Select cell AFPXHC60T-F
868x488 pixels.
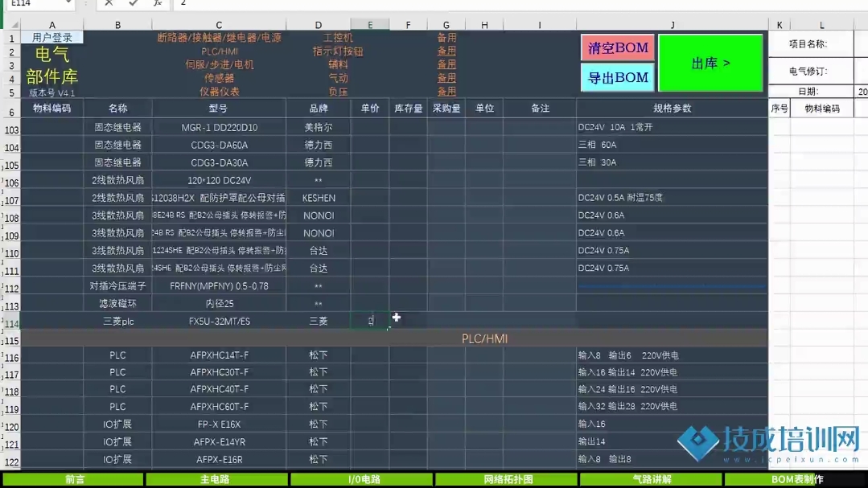coord(220,407)
